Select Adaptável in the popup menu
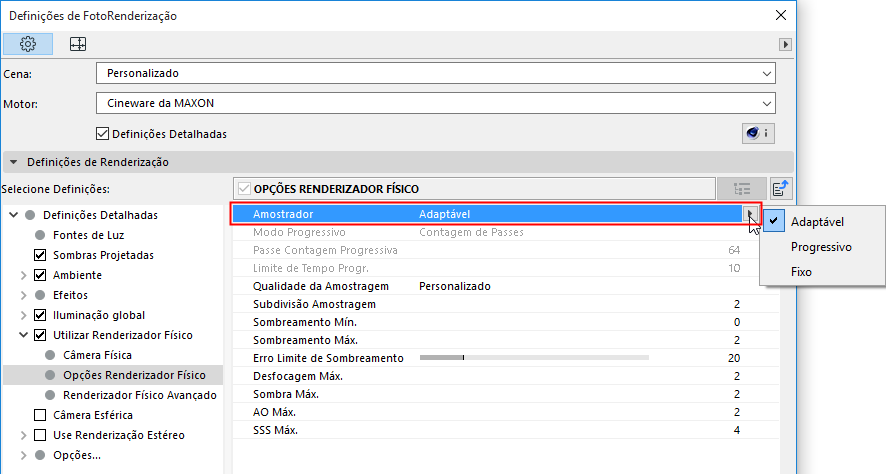The image size is (886, 474). pos(817,222)
